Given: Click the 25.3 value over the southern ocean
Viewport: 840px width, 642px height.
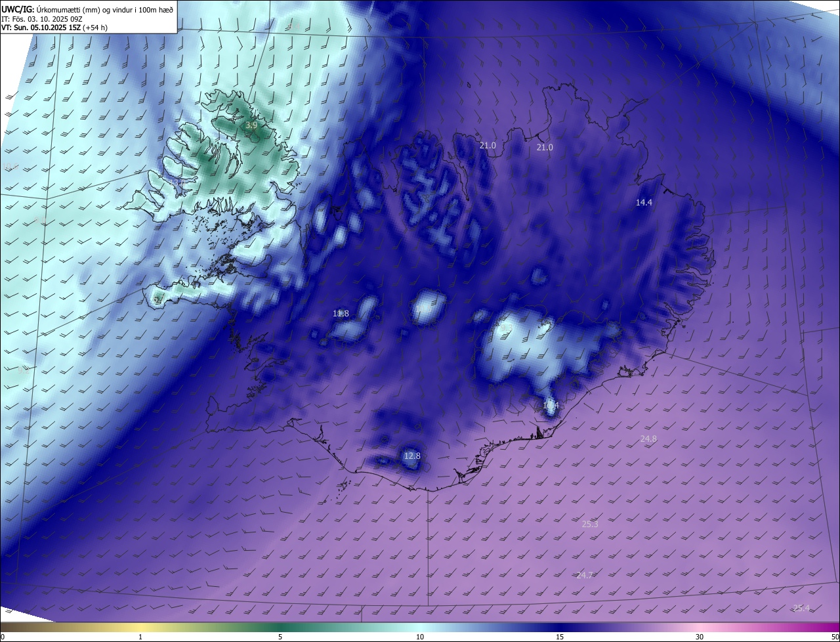Looking at the screenshot, I should [590, 524].
